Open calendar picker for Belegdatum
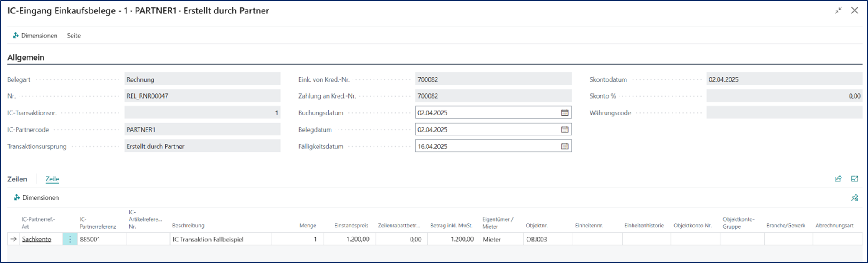This screenshot has width=868, height=263. (x=564, y=129)
